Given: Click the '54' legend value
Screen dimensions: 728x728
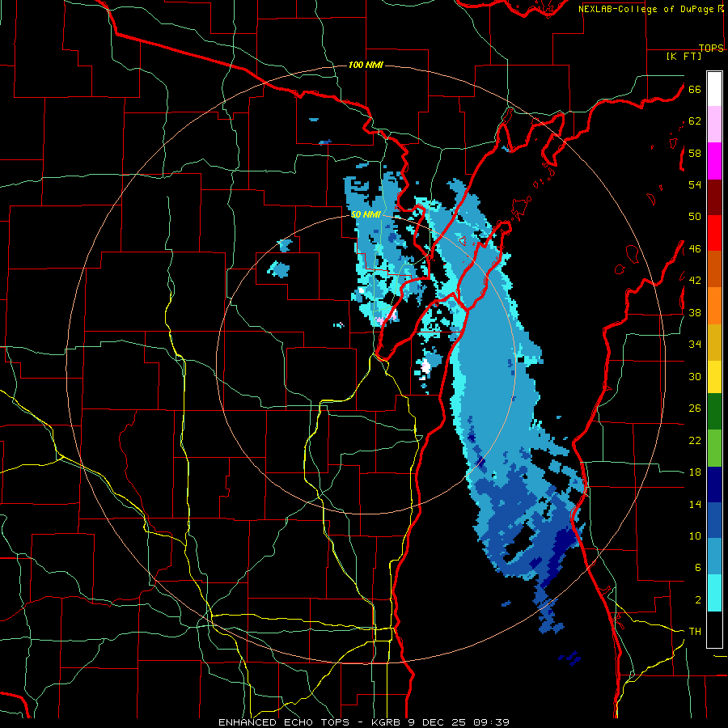Looking at the screenshot, I should click(695, 184).
